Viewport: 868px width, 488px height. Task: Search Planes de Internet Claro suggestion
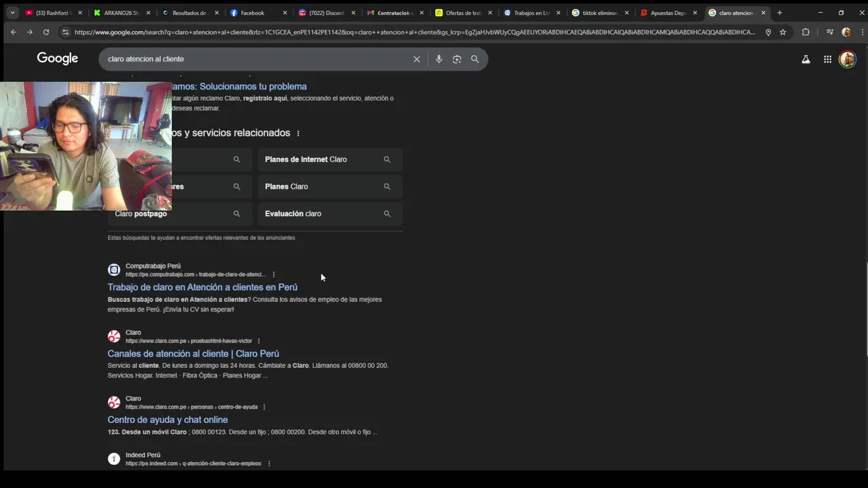330,159
